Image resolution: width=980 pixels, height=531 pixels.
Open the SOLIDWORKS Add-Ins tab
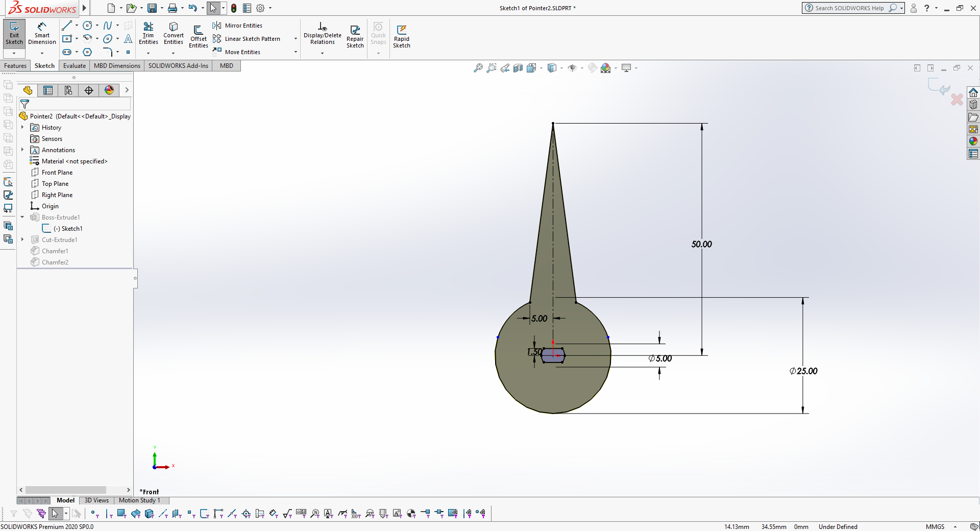[178, 66]
